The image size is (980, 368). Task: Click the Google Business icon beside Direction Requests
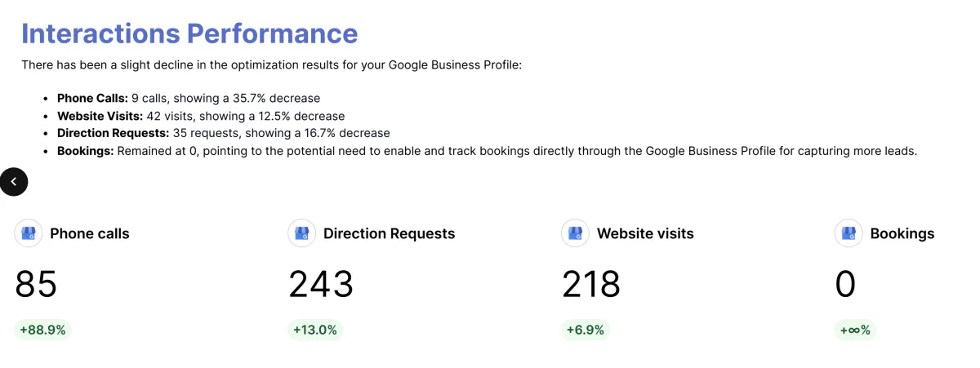point(302,233)
